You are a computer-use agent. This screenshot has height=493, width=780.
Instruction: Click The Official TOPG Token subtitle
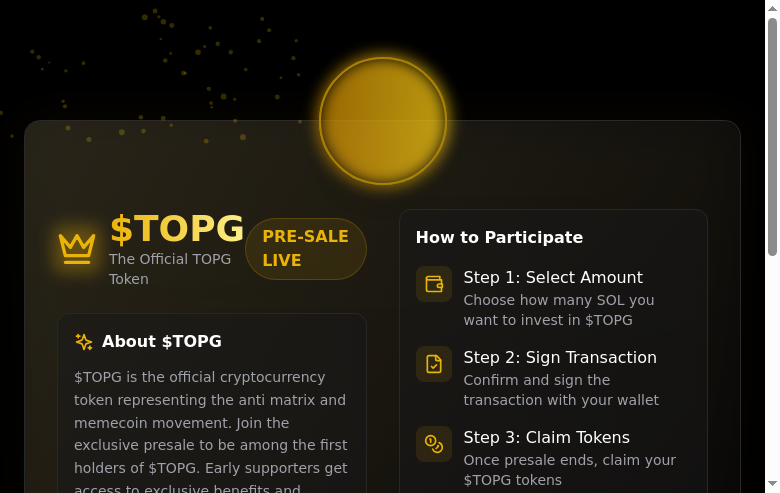click(x=170, y=269)
